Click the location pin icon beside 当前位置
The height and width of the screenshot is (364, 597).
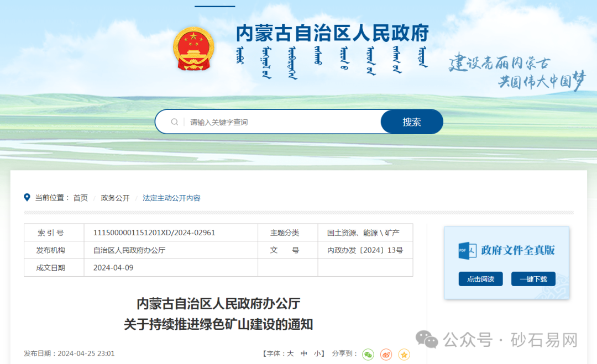(x=27, y=197)
